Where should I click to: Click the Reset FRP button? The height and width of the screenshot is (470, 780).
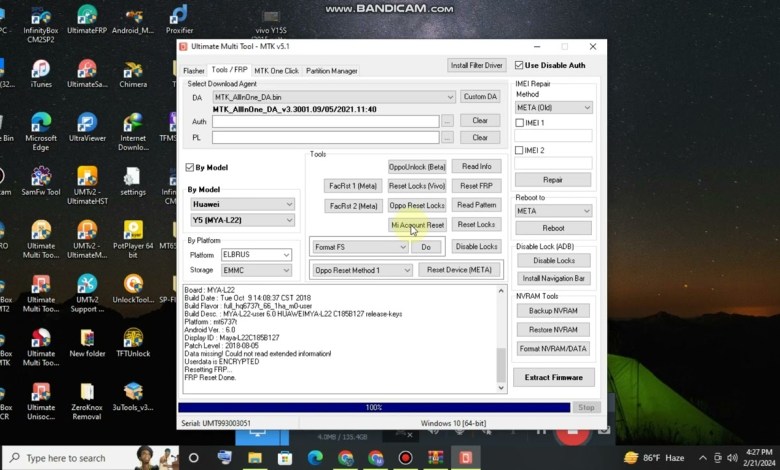click(475, 186)
